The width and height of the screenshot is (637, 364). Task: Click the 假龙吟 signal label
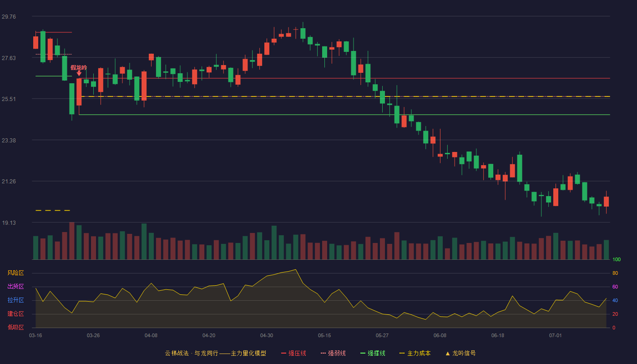pos(79,67)
